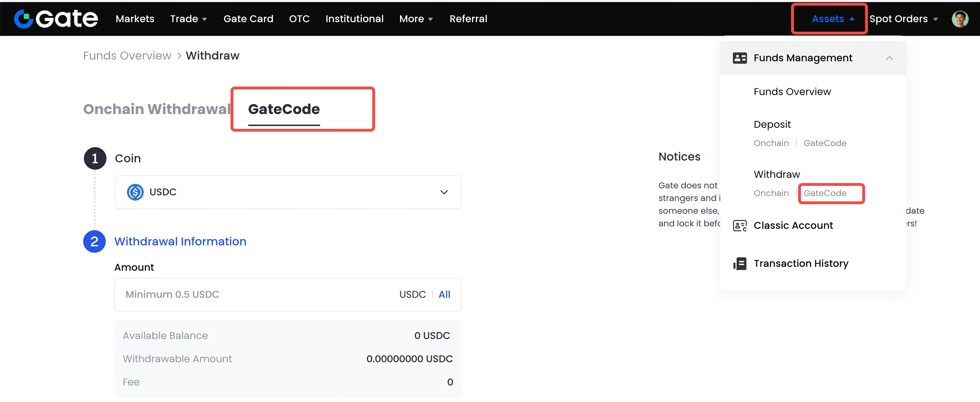Go to Funds Overview breadcrumb
Viewport: 980px width, 402px height.
pyautogui.click(x=127, y=56)
